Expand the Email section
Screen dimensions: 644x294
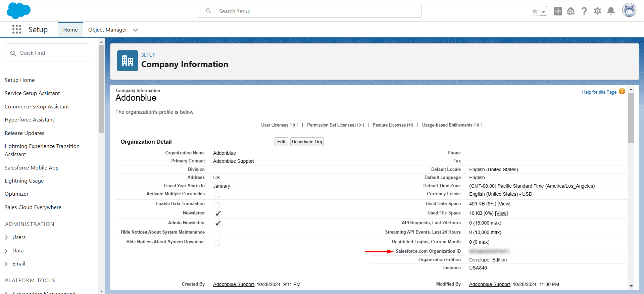pyautogui.click(x=6, y=264)
